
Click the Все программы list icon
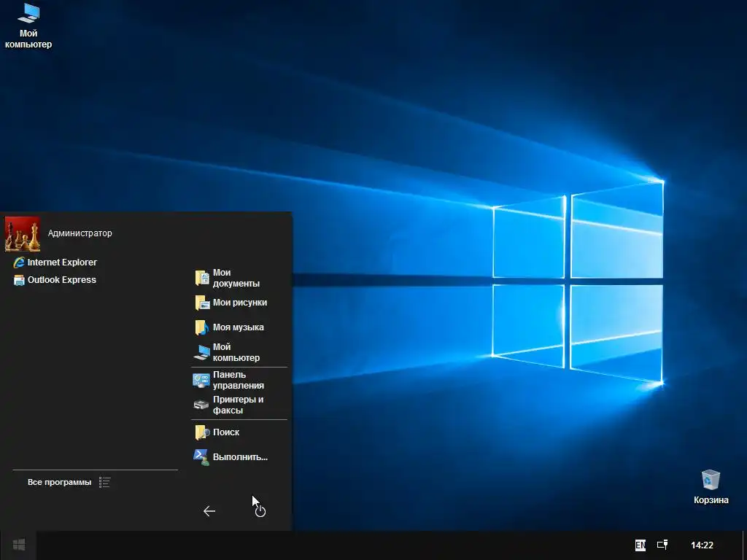[105, 483]
